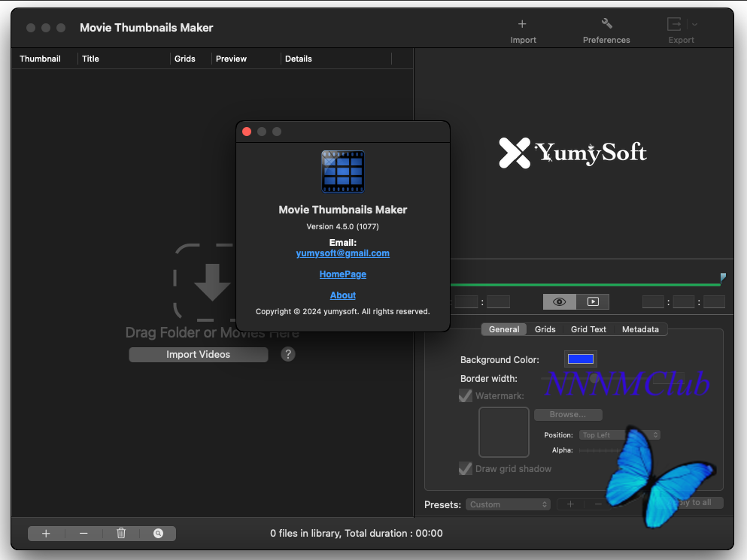Open the Presets Custom dropdown

tap(508, 504)
